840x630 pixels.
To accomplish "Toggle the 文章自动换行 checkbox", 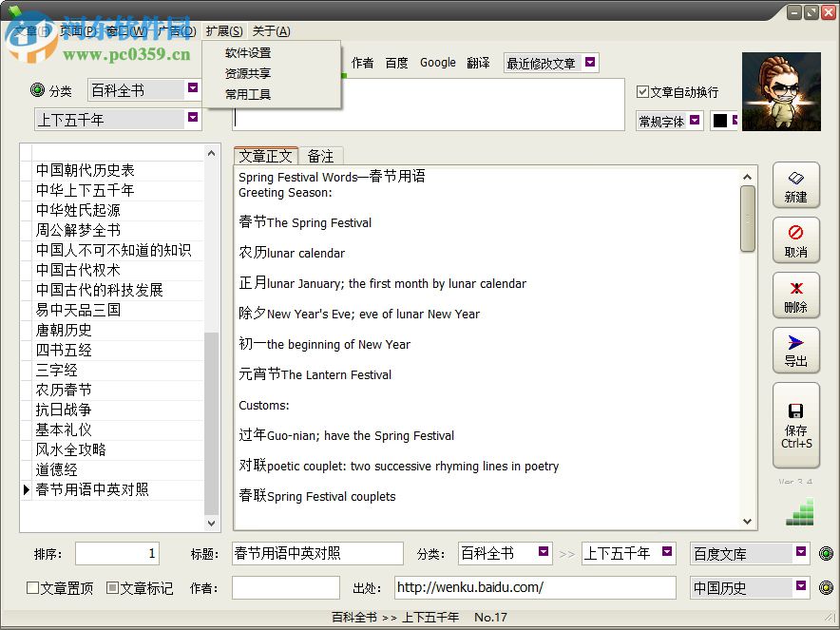I will pos(643,91).
